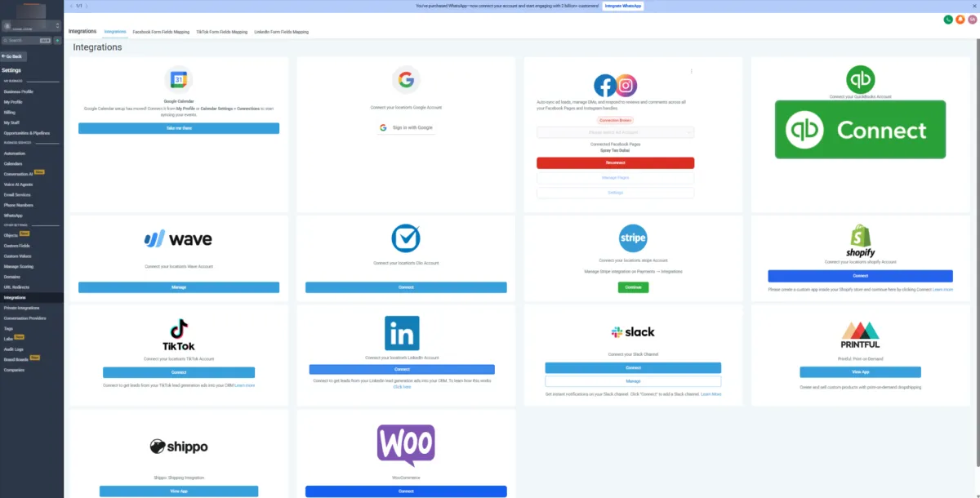Screen dimensions: 980x498
Task: Open Facebook Form Fields Mapping tab
Action: (161, 32)
